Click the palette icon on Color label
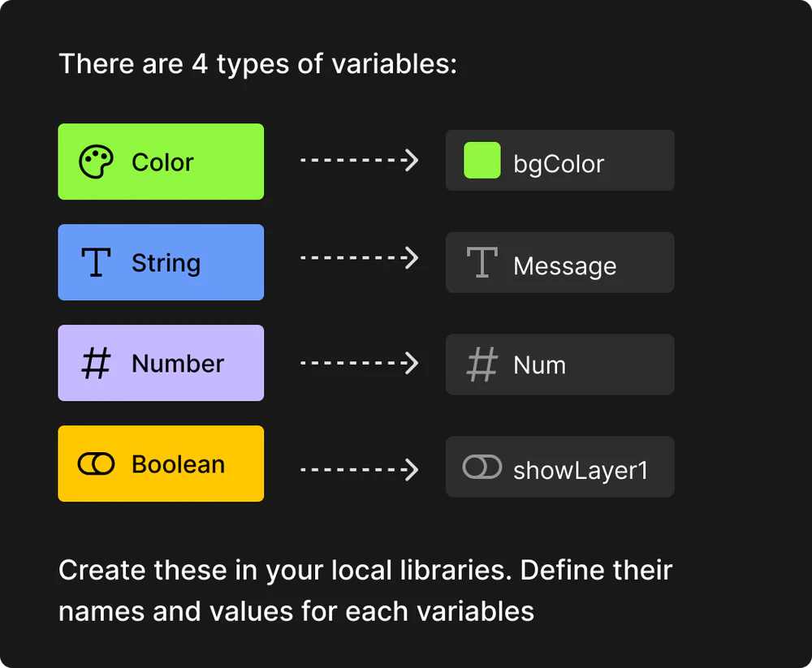Image resolution: width=812 pixels, height=668 pixels. point(96,162)
